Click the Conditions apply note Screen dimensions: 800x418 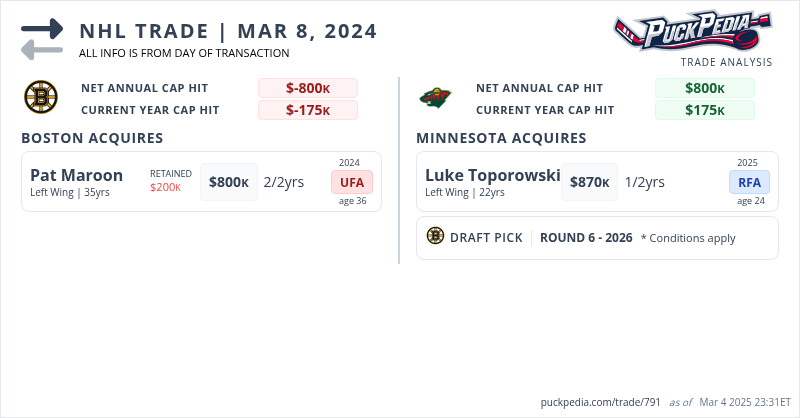point(688,238)
